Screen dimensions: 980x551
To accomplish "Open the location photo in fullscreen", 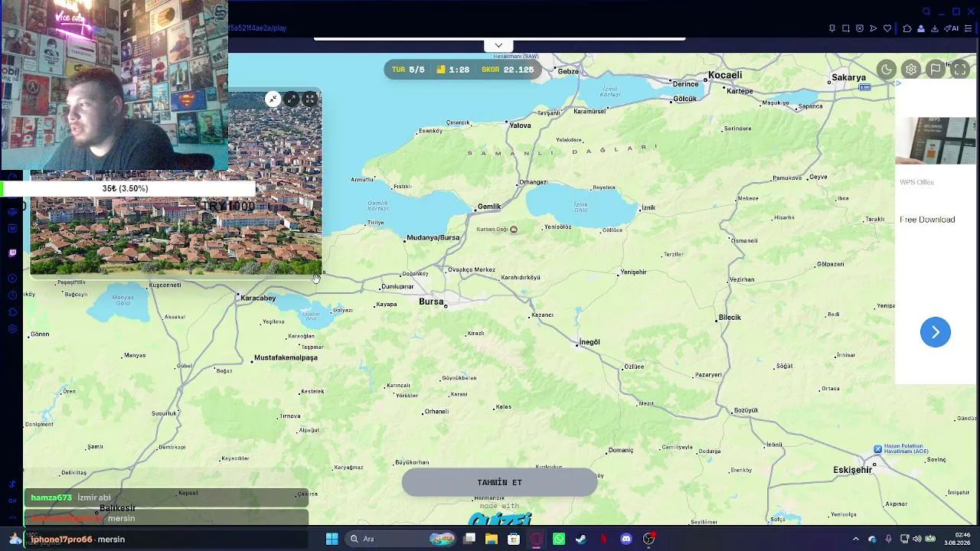I will (310, 99).
